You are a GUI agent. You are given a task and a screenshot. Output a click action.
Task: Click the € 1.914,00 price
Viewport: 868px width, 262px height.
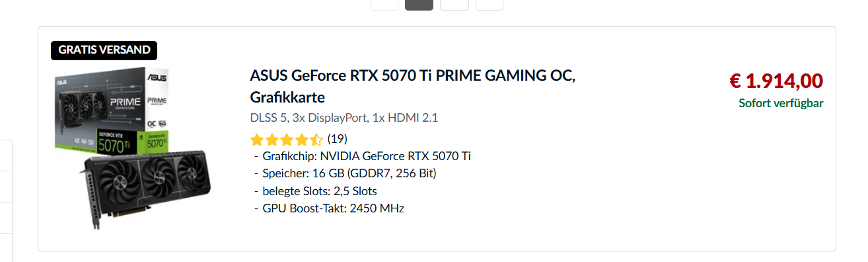point(776,81)
